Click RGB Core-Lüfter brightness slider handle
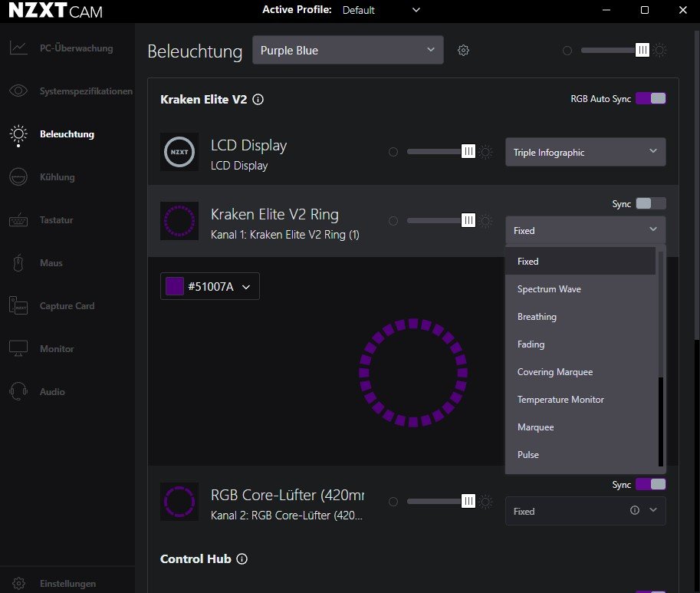Screen dimensions: 700x593 [x=468, y=501]
